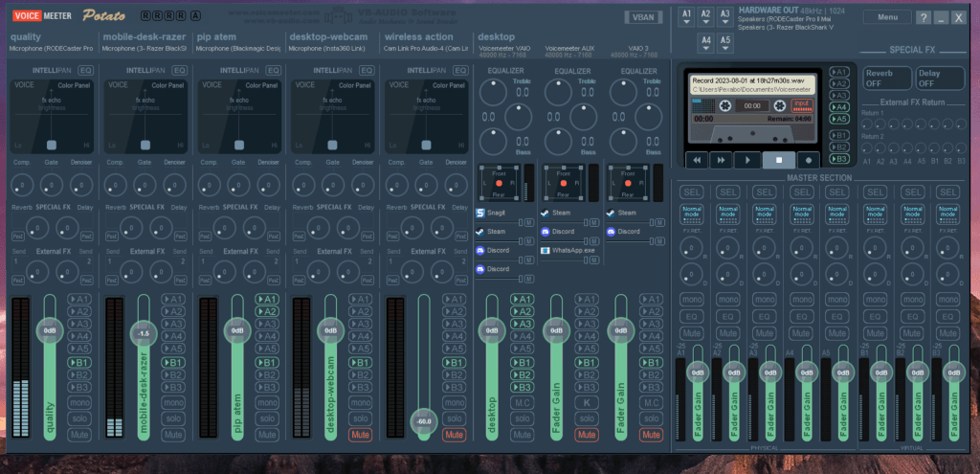Toggle B1 bus on the quality strip
Screen dimensions: 980x474
79,362
